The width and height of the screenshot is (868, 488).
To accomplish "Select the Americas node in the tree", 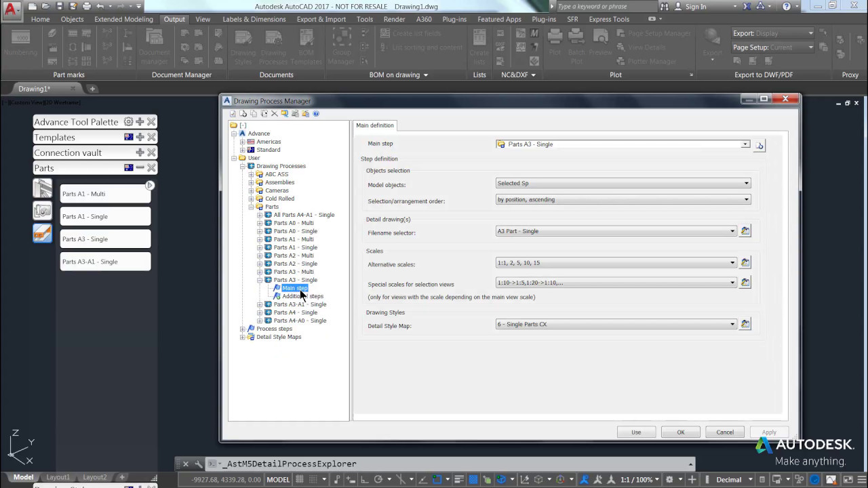I will coord(269,142).
